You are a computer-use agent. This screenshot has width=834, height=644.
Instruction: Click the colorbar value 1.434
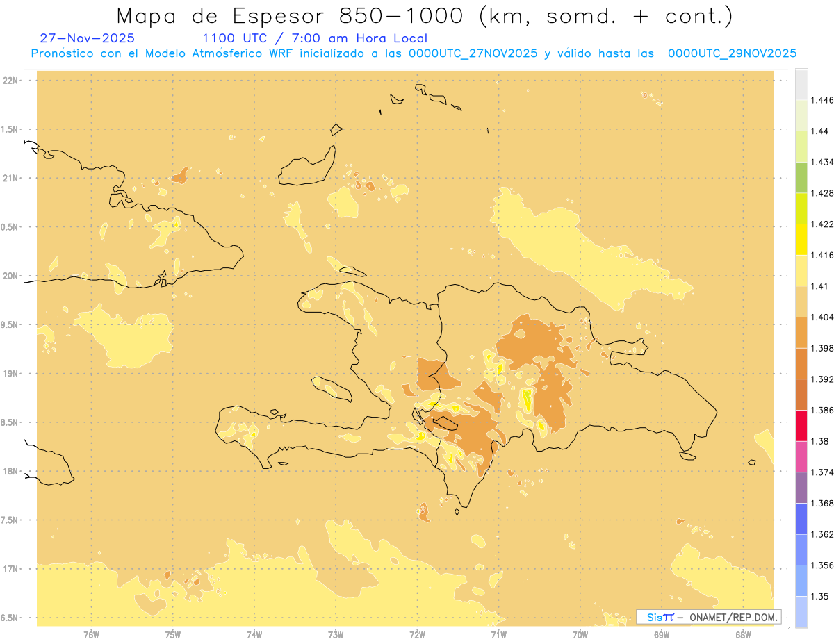tap(823, 162)
